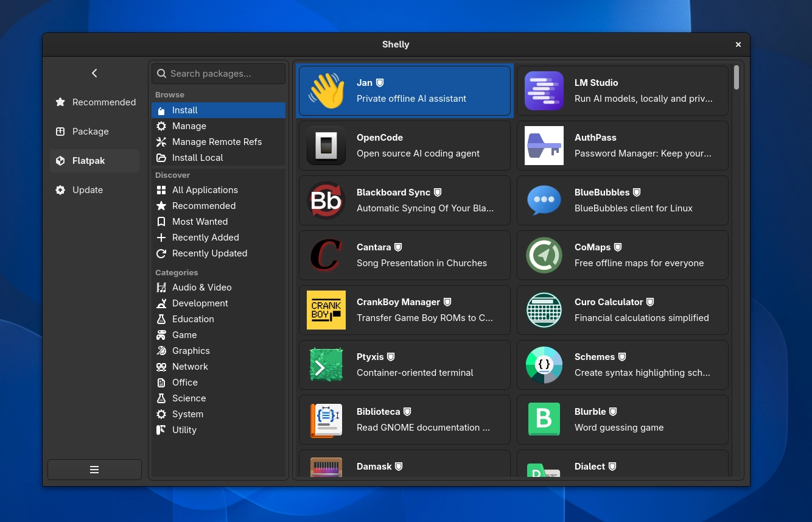This screenshot has height=522, width=812.
Task: Open the Recommended sidebar section
Action: [x=94, y=102]
